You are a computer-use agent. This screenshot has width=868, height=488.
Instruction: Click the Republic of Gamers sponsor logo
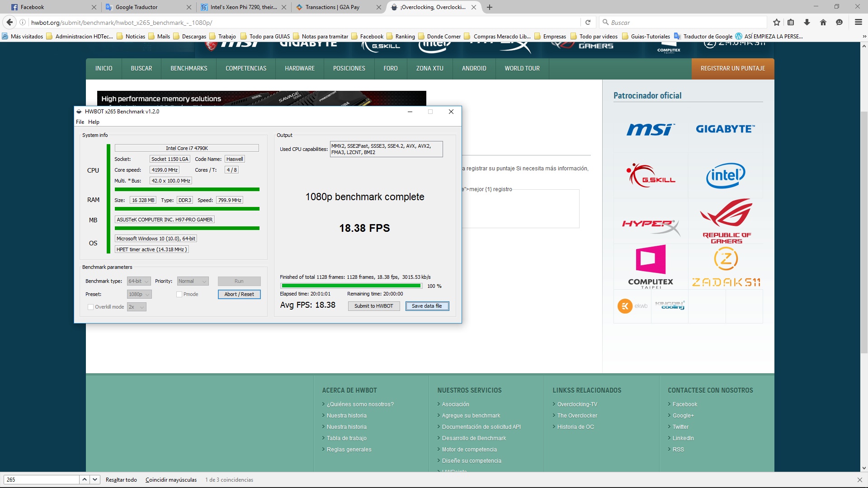[726, 221]
